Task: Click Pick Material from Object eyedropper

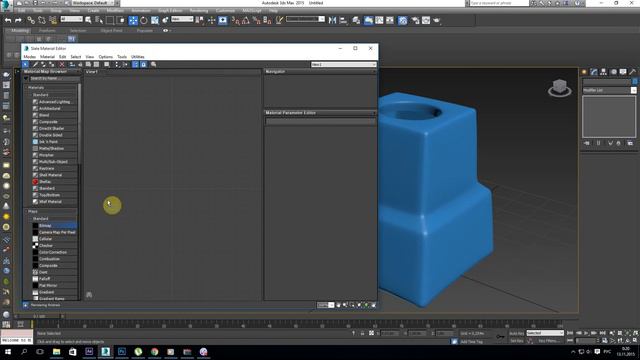Action: coord(36,64)
